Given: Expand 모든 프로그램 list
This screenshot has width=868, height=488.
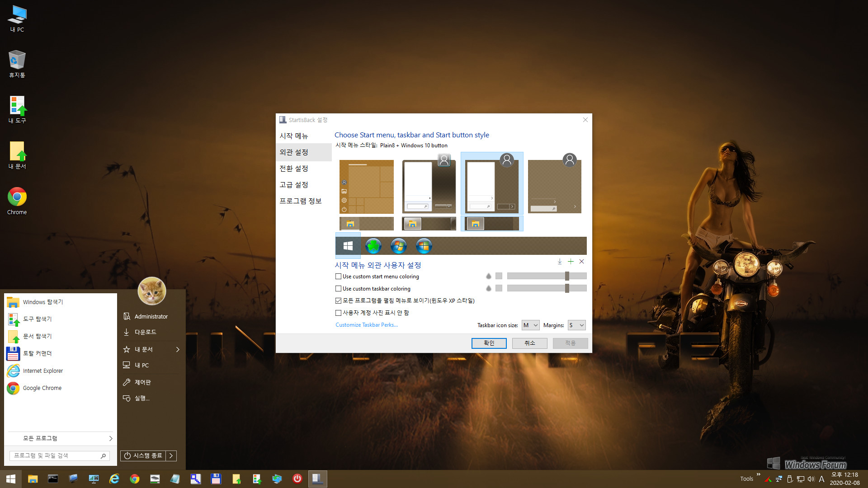Looking at the screenshot, I should (x=61, y=438).
